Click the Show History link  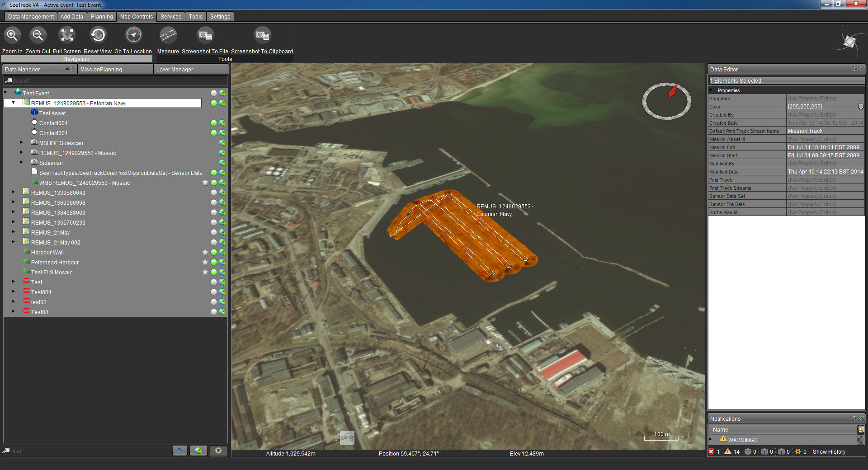click(829, 452)
